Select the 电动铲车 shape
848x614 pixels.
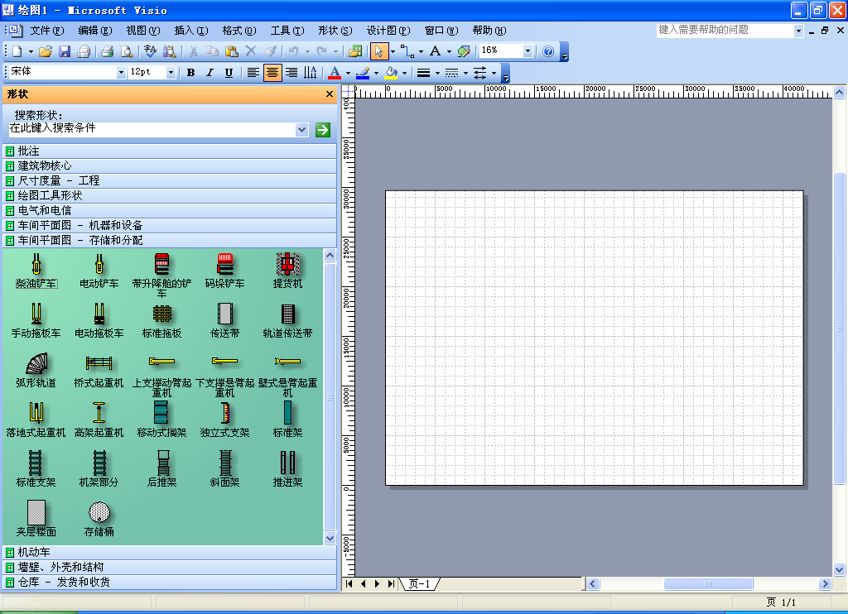pos(99,270)
